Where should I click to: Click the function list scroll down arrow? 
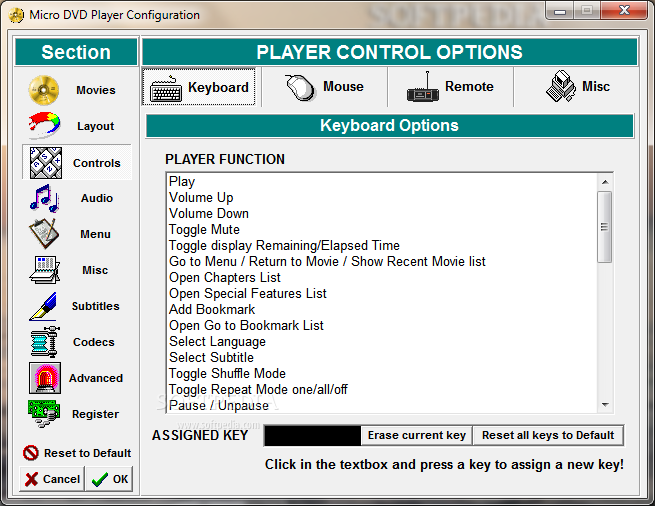coord(605,404)
